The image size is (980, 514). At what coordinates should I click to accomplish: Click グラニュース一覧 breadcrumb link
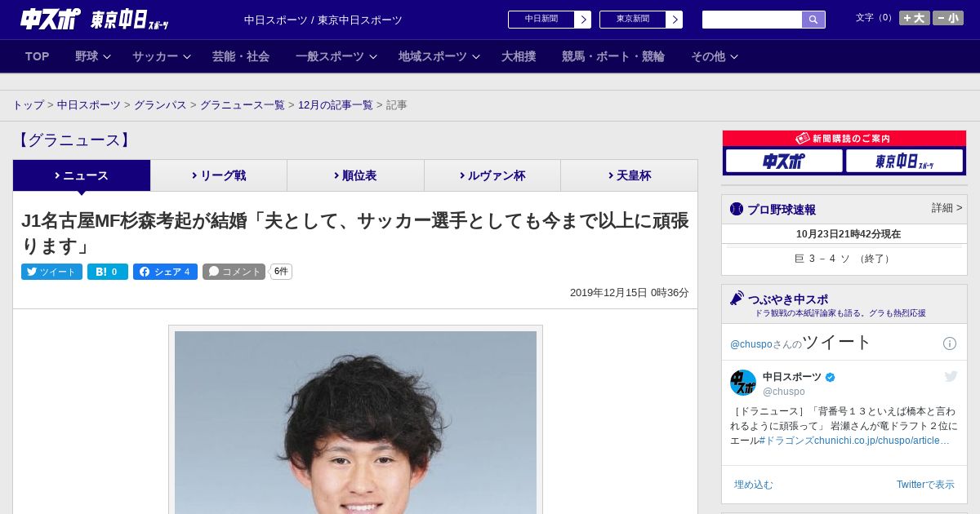tap(243, 105)
